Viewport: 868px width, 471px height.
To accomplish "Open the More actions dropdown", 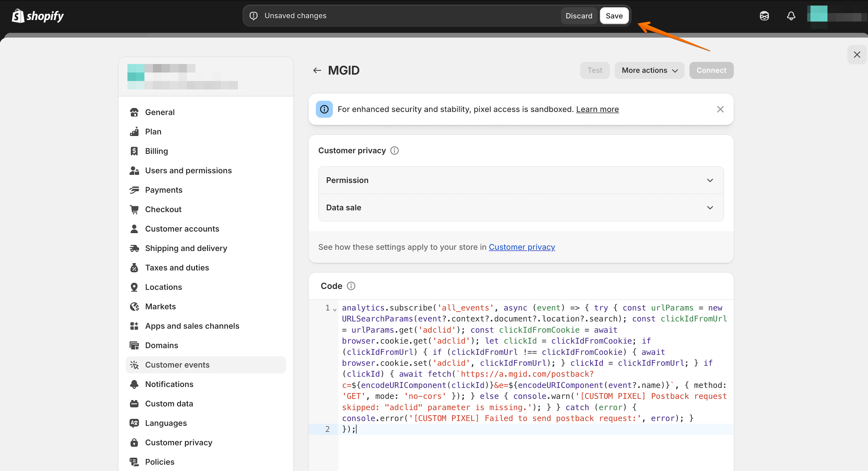I will (649, 70).
